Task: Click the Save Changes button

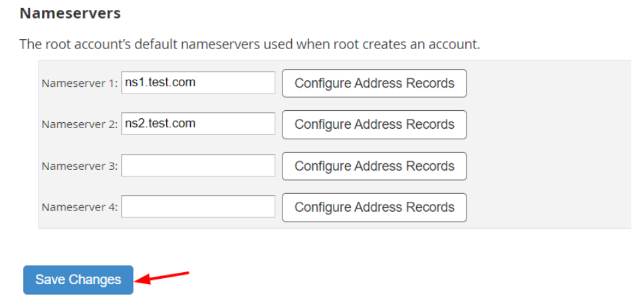Action: pyautogui.click(x=78, y=279)
